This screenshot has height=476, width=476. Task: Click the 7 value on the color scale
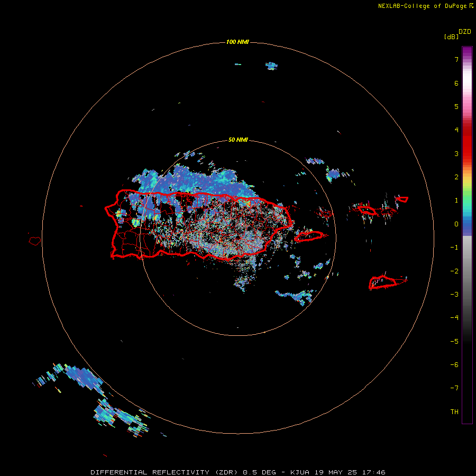[x=456, y=59]
